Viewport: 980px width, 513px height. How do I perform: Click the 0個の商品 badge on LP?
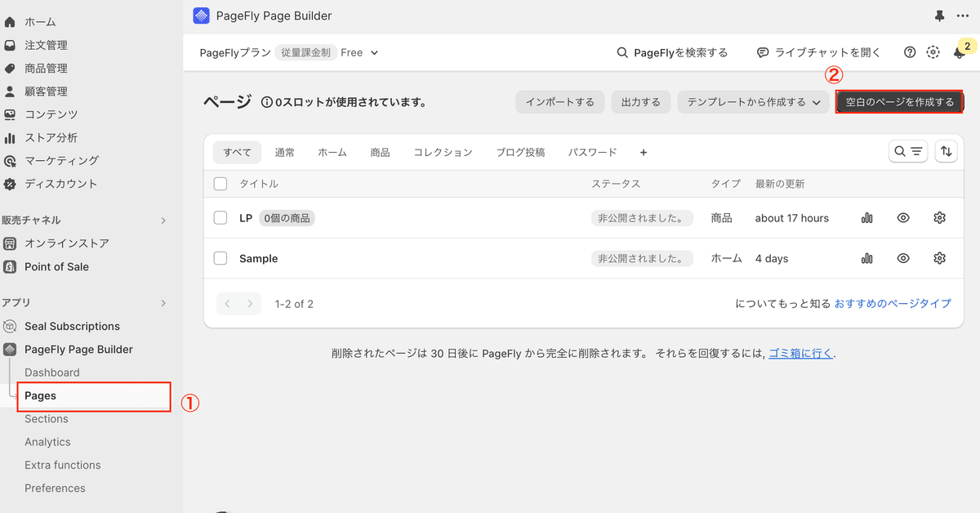coord(287,218)
